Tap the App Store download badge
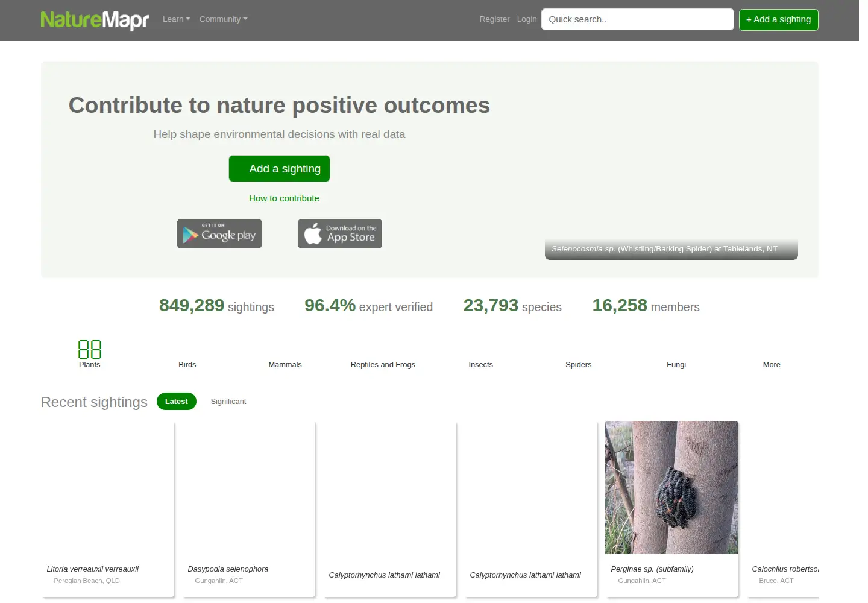Screen dimensions: 868x603 pos(340,233)
